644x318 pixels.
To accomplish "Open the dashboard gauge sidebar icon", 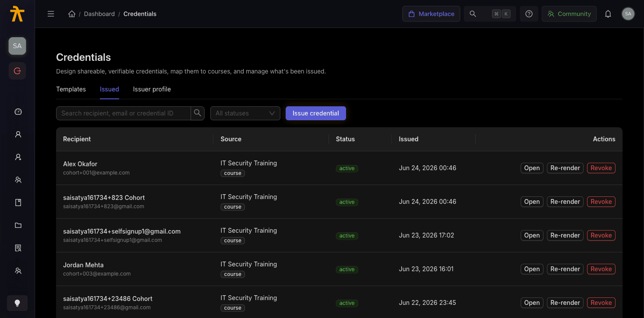I will (x=18, y=112).
